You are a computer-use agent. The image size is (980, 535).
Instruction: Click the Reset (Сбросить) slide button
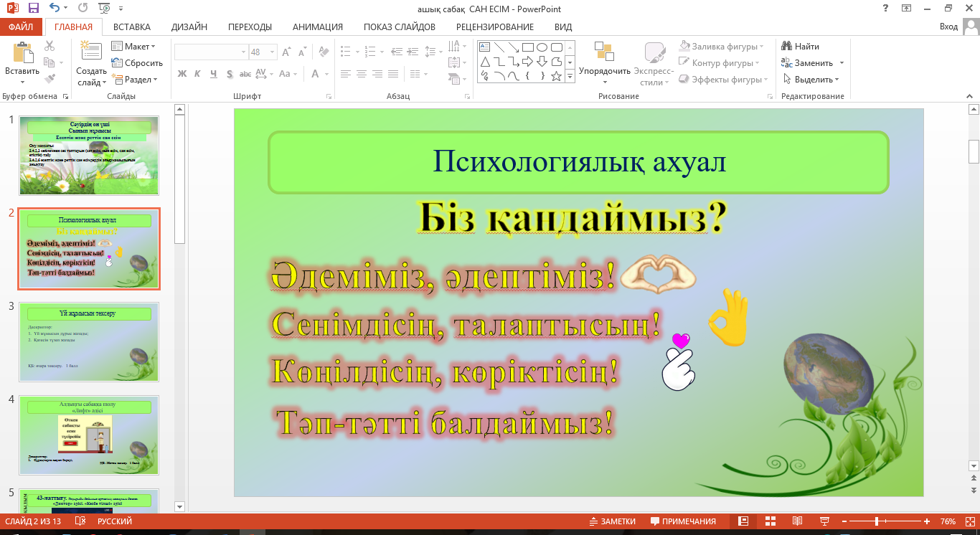137,62
